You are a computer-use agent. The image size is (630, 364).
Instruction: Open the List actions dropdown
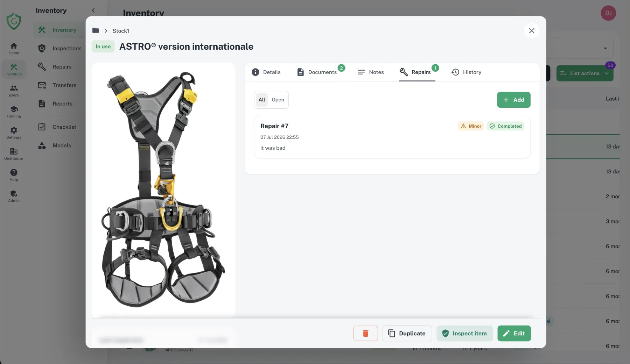[x=584, y=73]
